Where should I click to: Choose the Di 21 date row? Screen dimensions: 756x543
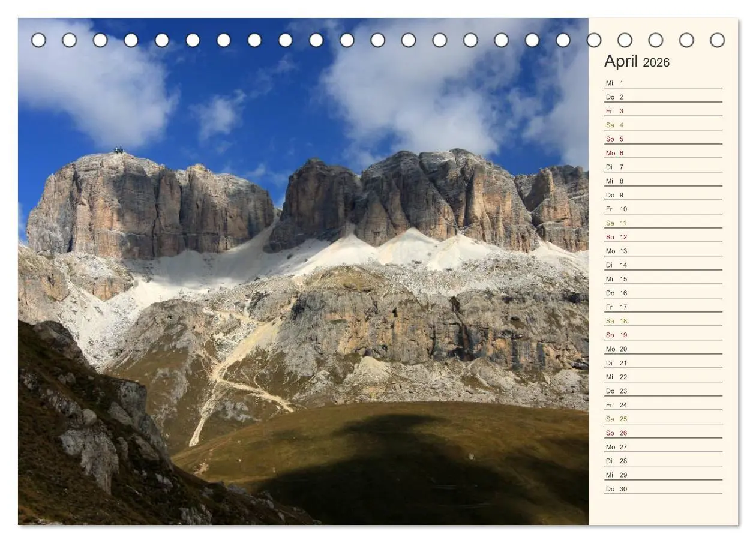pos(663,363)
